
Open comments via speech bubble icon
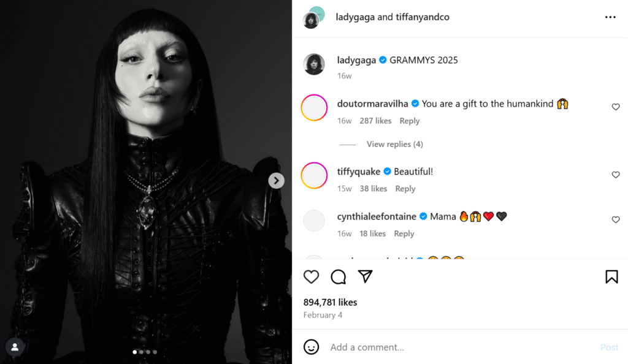click(x=339, y=277)
